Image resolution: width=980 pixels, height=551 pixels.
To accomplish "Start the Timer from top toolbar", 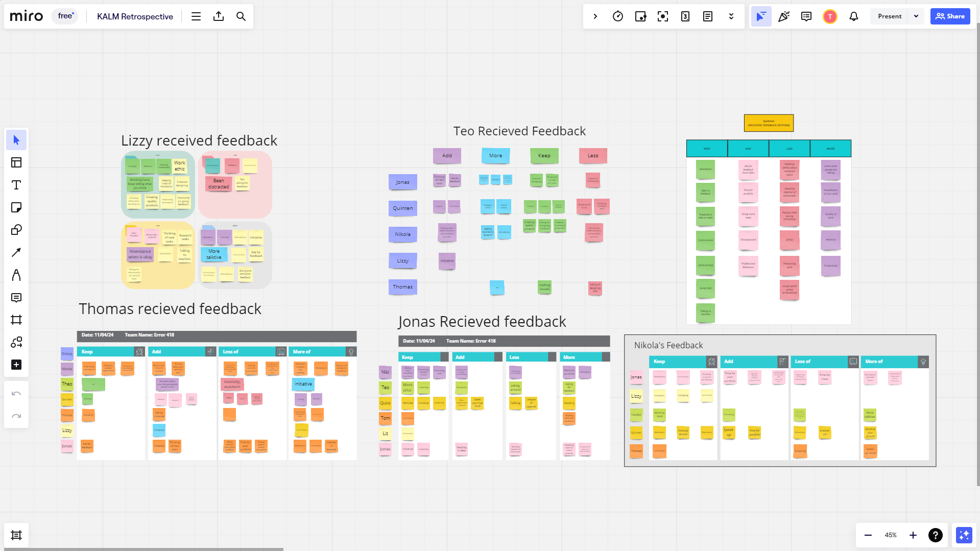I will pos(618,16).
